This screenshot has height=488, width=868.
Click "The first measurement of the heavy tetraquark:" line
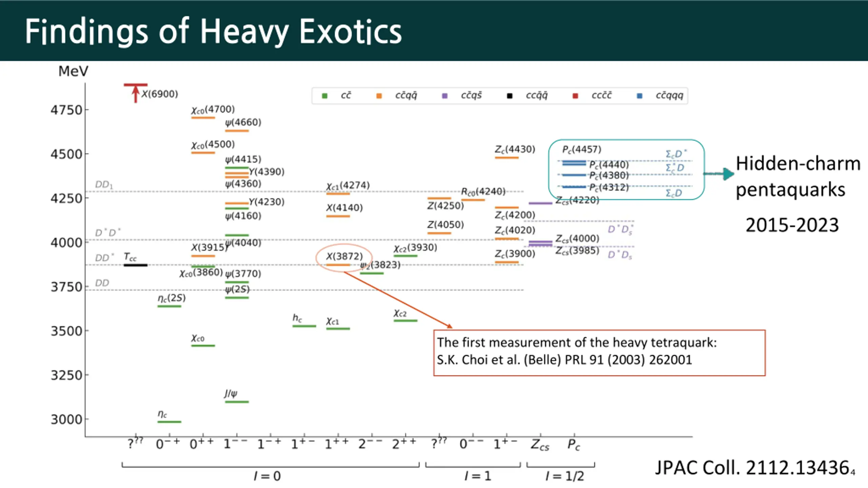[x=577, y=343]
